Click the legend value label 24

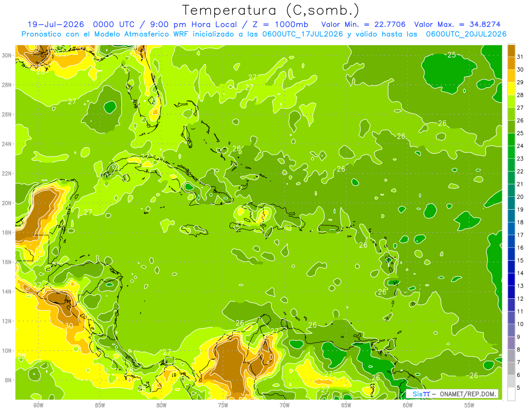click(x=520, y=146)
